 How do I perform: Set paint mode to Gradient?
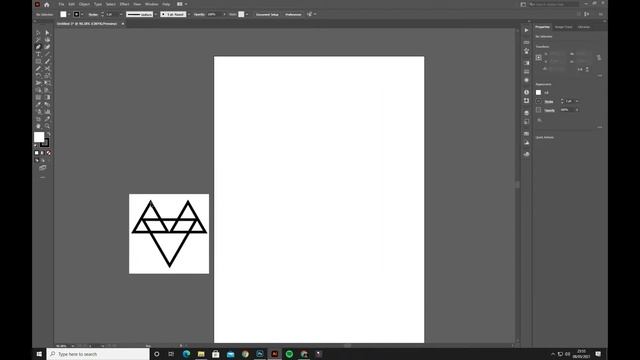[x=42, y=153]
